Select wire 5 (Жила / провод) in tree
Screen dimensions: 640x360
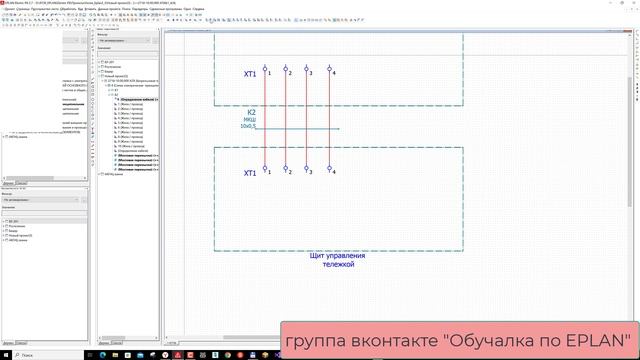click(130, 122)
